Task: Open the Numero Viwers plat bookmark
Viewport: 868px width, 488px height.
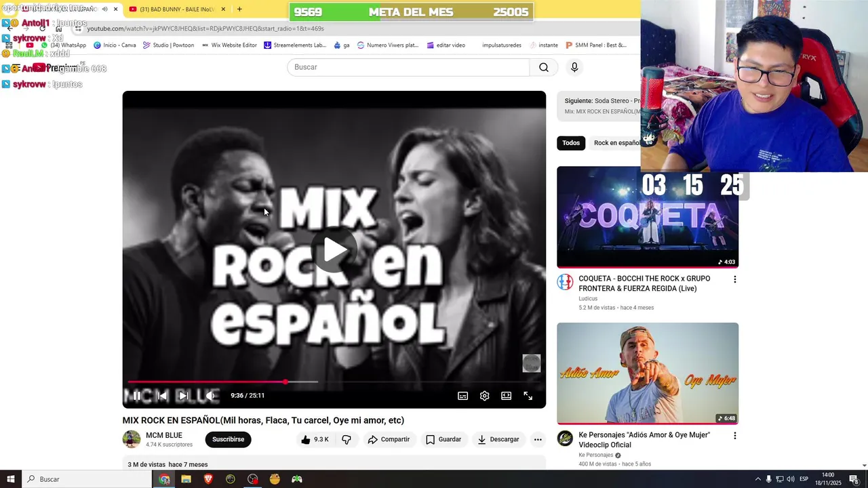Action: pos(388,45)
